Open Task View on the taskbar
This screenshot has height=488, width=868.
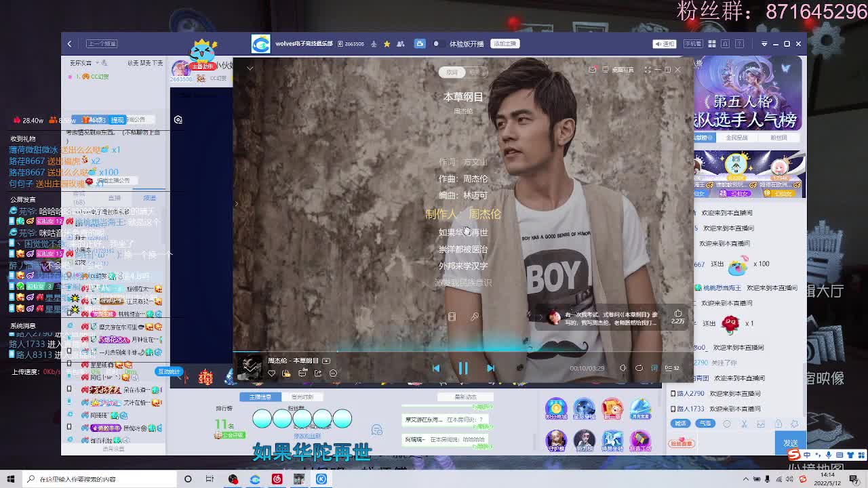(210, 479)
